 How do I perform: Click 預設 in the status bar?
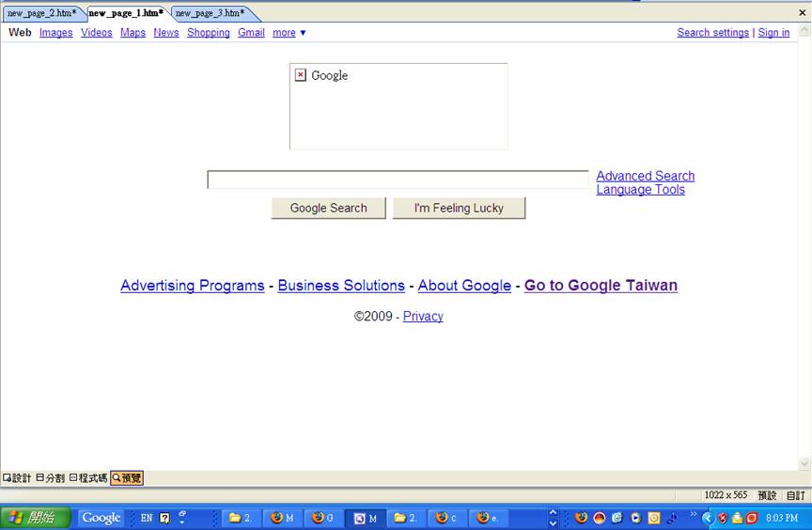pyautogui.click(x=767, y=495)
